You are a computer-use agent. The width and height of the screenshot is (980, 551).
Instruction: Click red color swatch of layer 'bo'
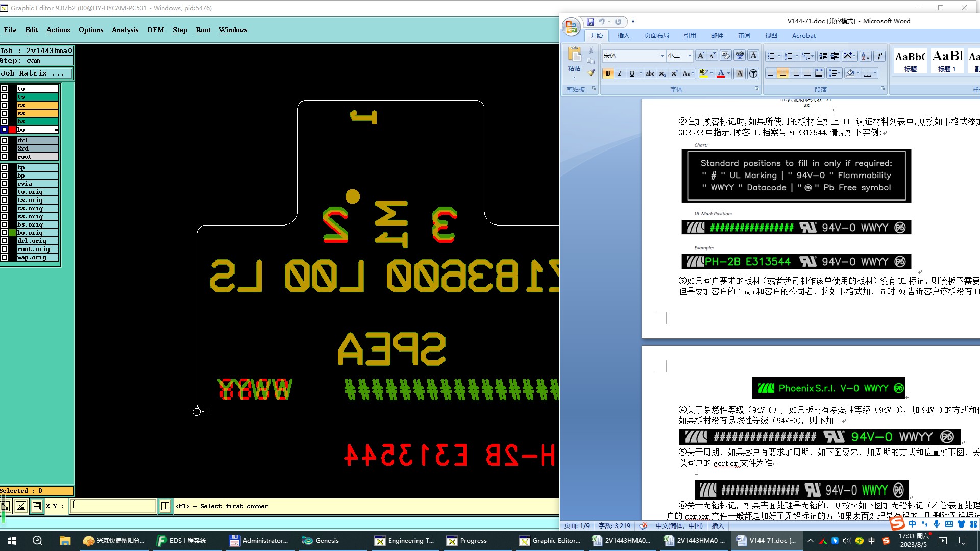click(x=12, y=130)
